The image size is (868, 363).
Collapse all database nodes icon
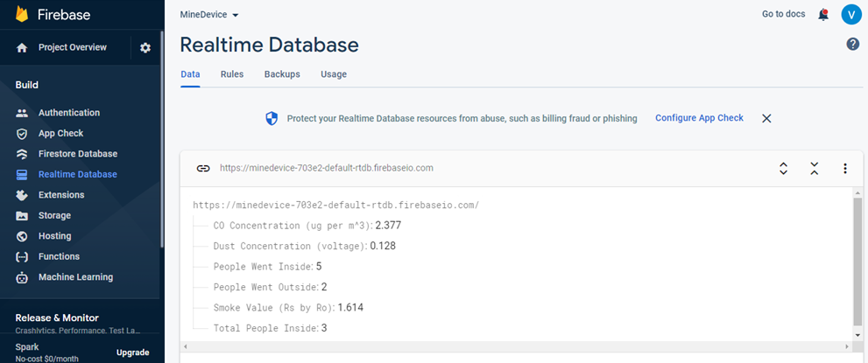pyautogui.click(x=815, y=169)
